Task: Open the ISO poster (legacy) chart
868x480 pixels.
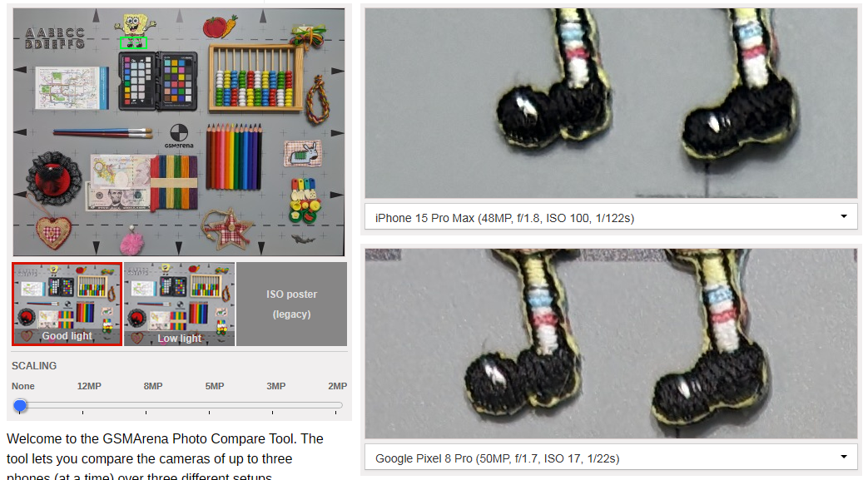Action: tap(292, 304)
